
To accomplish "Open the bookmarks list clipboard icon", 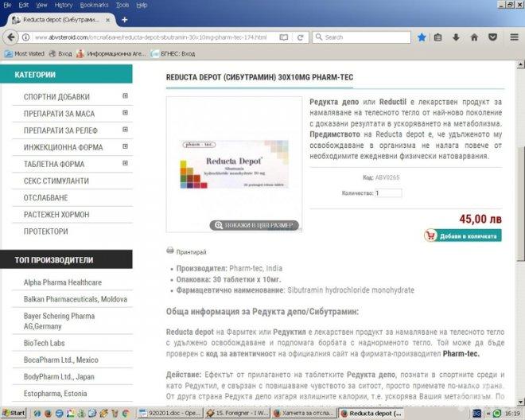I will point(438,37).
